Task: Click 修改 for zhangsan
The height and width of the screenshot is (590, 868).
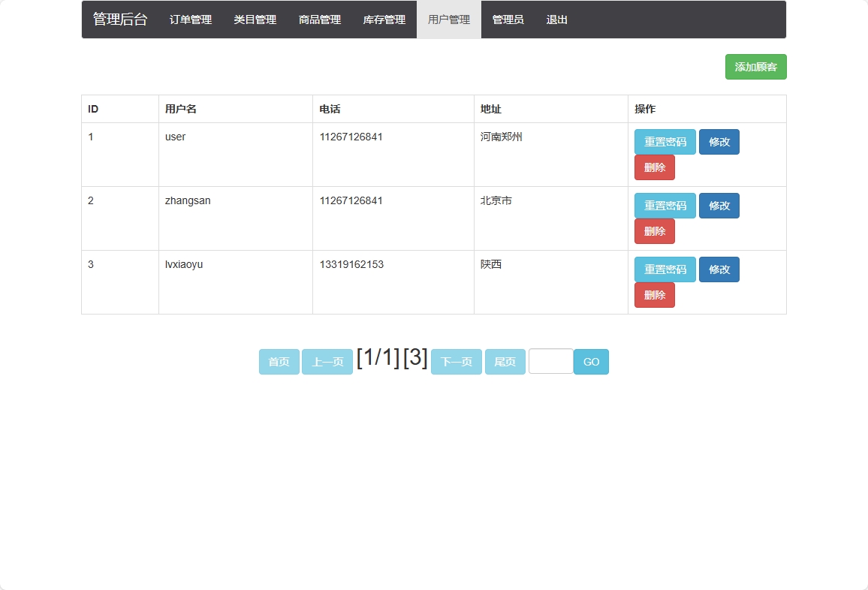Action: click(x=719, y=205)
